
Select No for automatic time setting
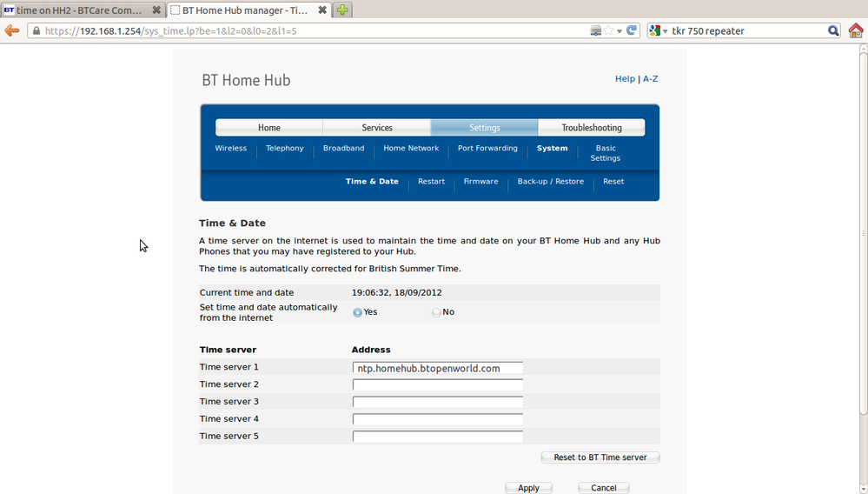coord(437,312)
